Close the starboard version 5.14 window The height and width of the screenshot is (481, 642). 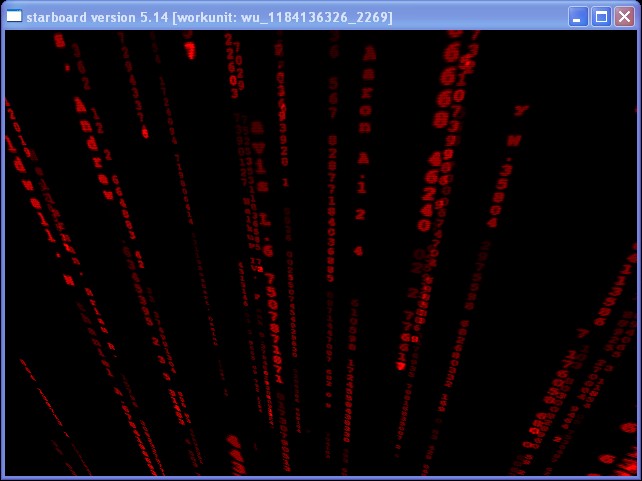(x=624, y=17)
